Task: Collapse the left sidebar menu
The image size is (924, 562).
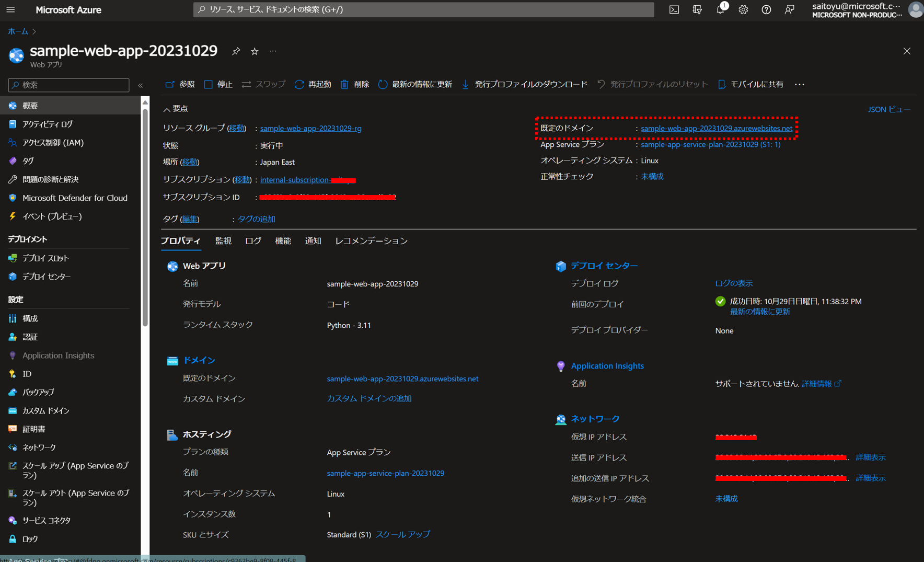Action: click(141, 85)
